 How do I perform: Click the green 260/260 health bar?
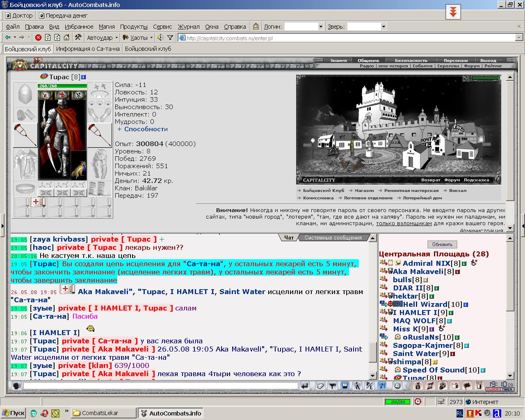pyautogui.click(x=62, y=86)
